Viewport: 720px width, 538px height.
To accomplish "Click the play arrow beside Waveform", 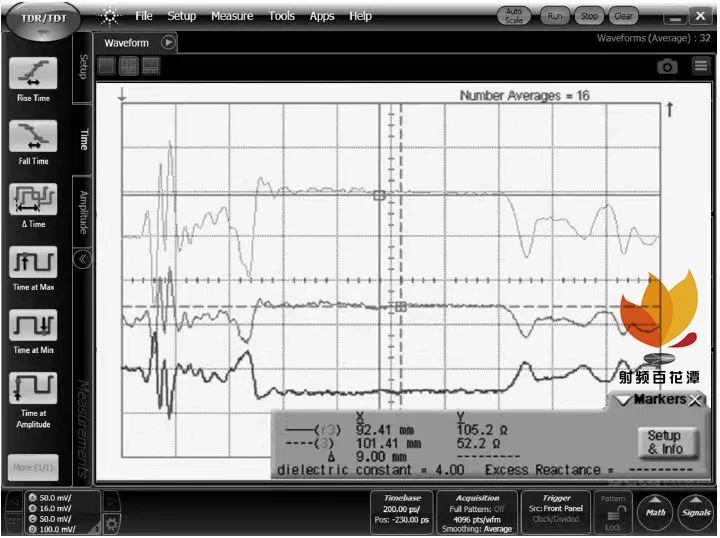I will (169, 43).
